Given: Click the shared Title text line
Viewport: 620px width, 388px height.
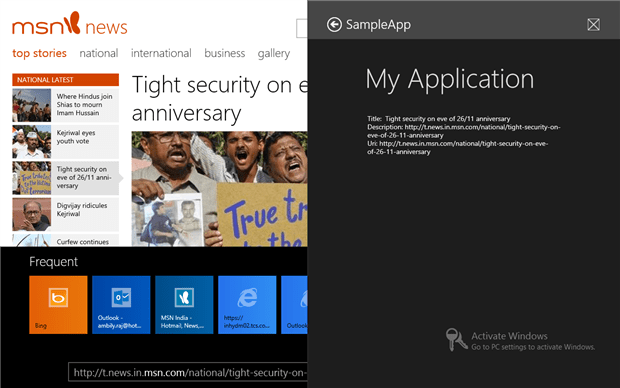Looking at the screenshot, I should (439, 119).
